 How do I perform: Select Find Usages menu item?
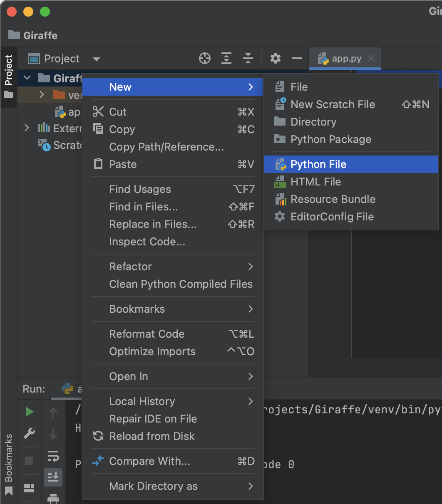tap(173, 189)
